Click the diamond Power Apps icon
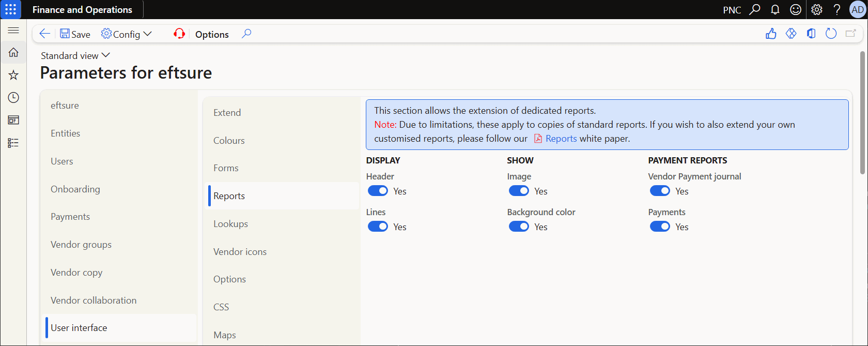The height and width of the screenshot is (346, 868). [x=791, y=34]
